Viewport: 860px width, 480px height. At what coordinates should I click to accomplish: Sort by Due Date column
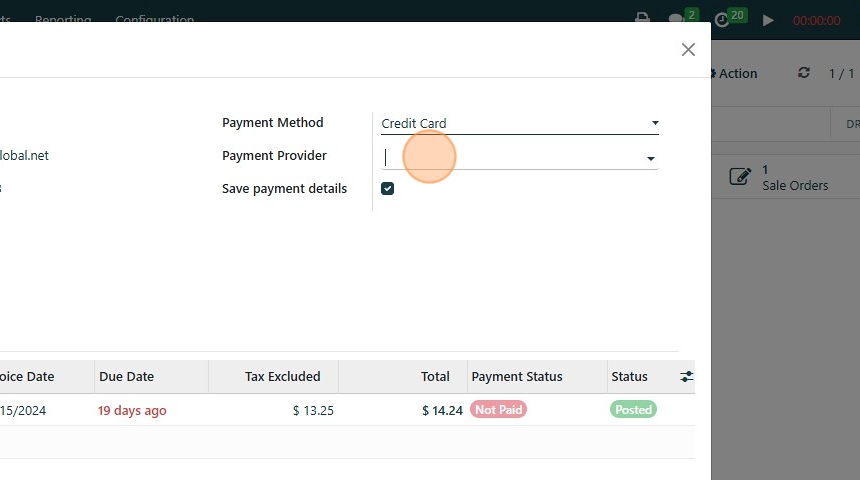tap(127, 377)
